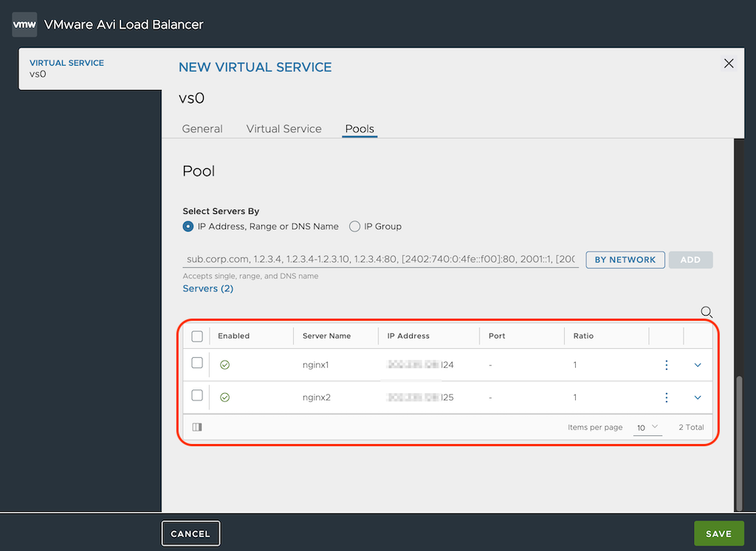Open the servers search magnifier icon
Image resolution: width=756 pixels, height=551 pixels.
click(x=707, y=312)
